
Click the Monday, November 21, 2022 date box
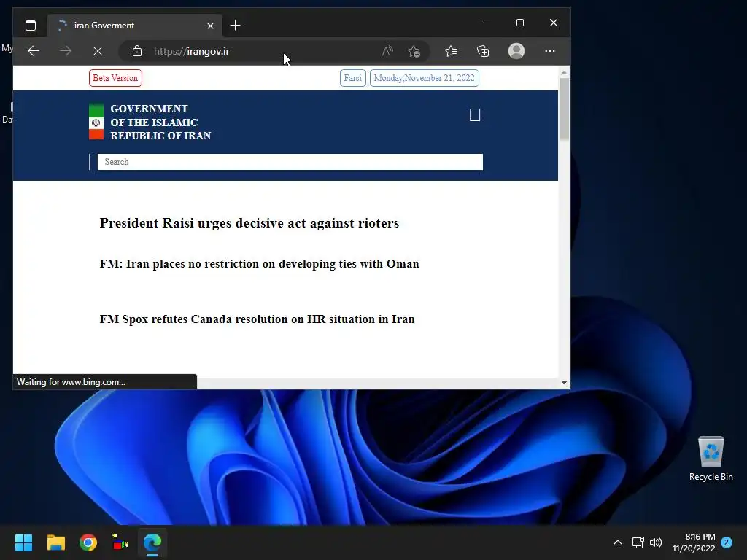(x=424, y=78)
